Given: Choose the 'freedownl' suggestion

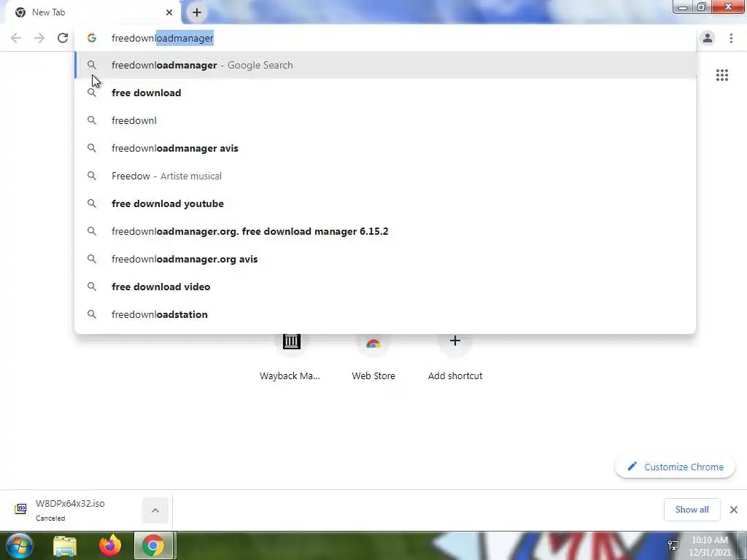Looking at the screenshot, I should pos(385,120).
